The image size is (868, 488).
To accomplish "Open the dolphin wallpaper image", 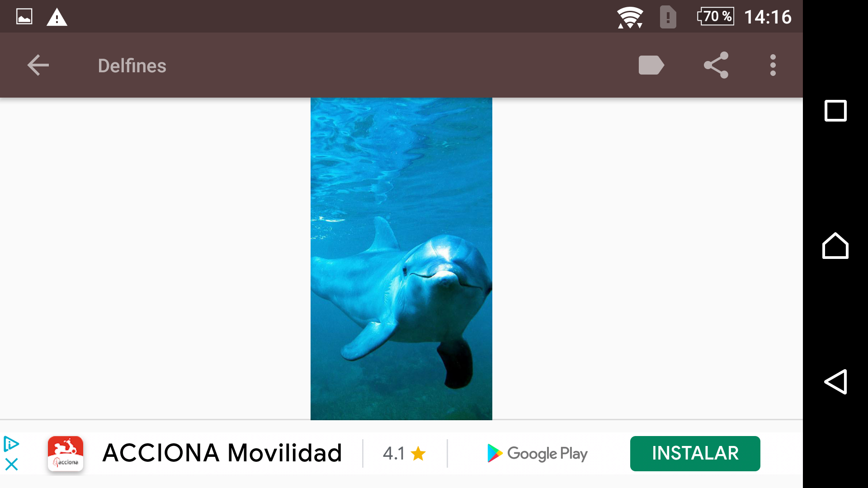I will tap(401, 258).
